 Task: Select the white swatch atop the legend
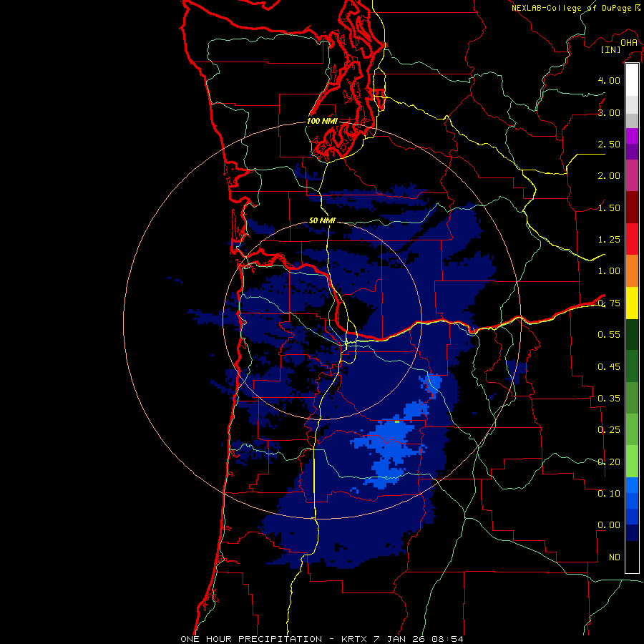tap(632, 80)
